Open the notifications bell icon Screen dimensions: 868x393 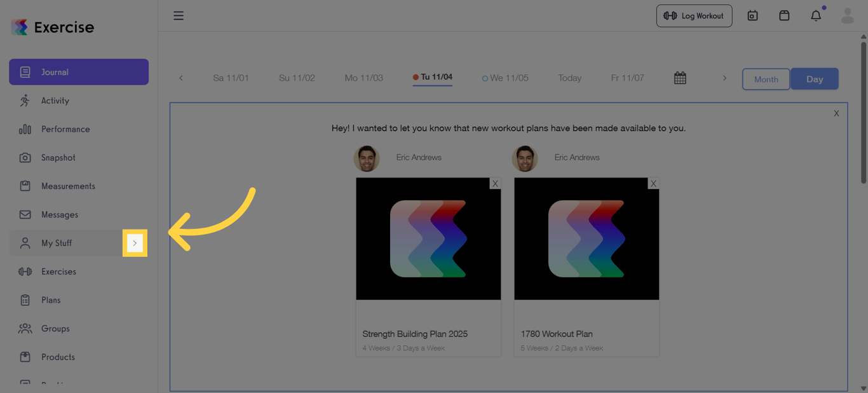pos(816,16)
